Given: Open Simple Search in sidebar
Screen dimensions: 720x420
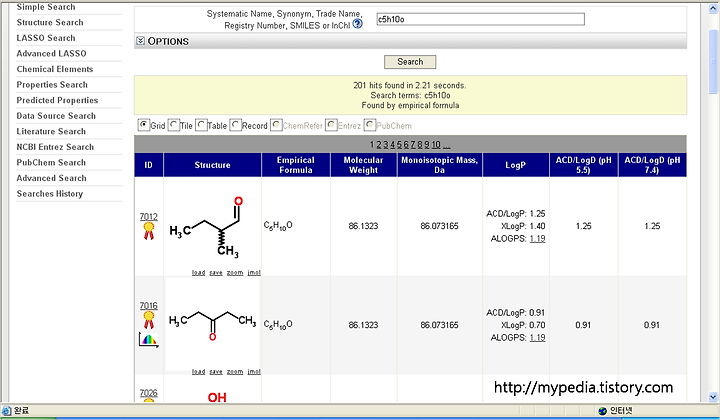Looking at the screenshot, I should 46,7.
